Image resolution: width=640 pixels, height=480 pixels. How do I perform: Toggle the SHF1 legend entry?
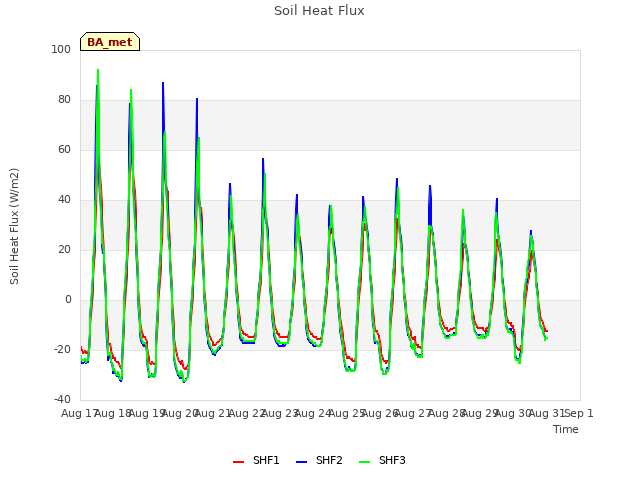pos(256,460)
